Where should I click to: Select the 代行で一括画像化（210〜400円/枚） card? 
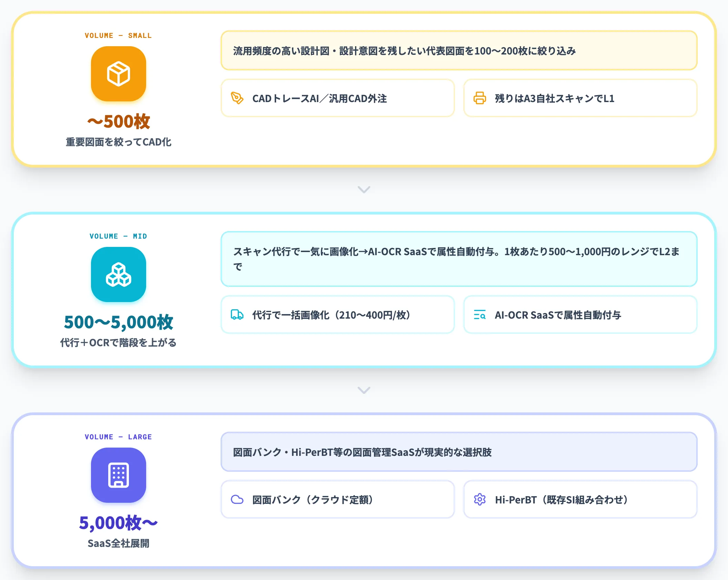338,315
